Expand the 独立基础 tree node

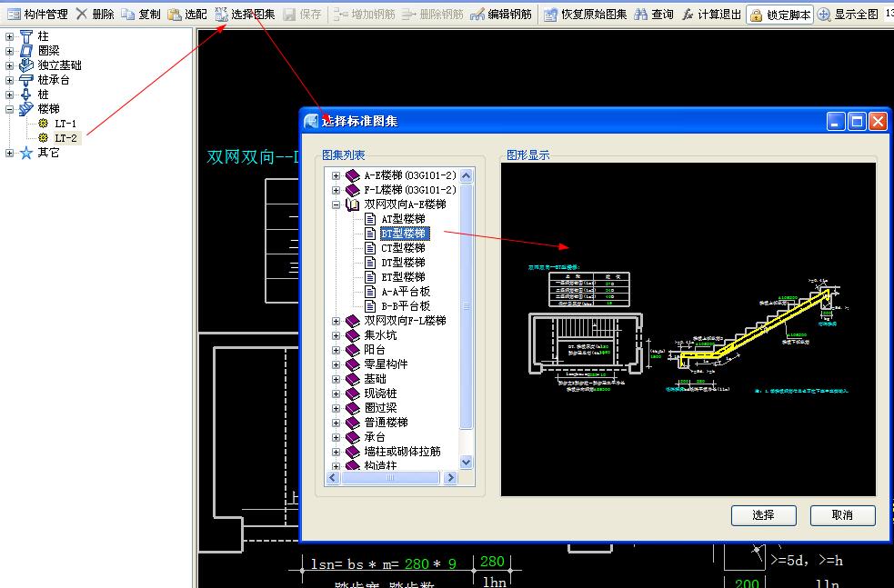click(x=9, y=65)
